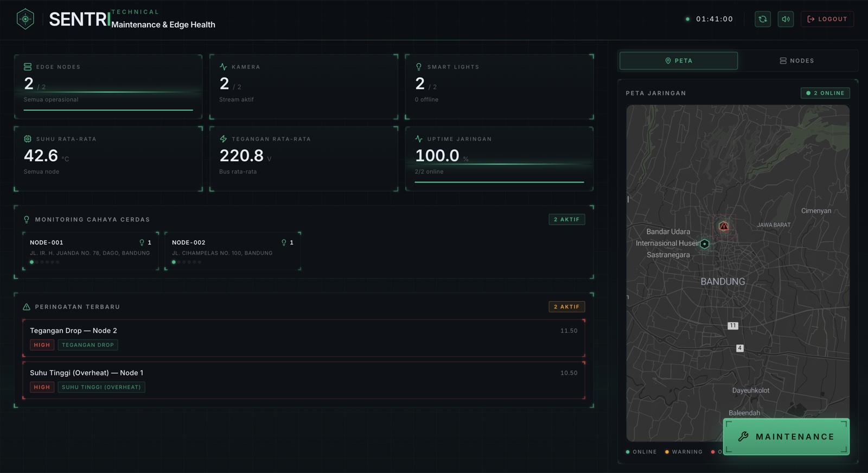
Task: Open the Suhu Tinggi (Overheat) — Node 1 alert
Action: [x=304, y=380]
